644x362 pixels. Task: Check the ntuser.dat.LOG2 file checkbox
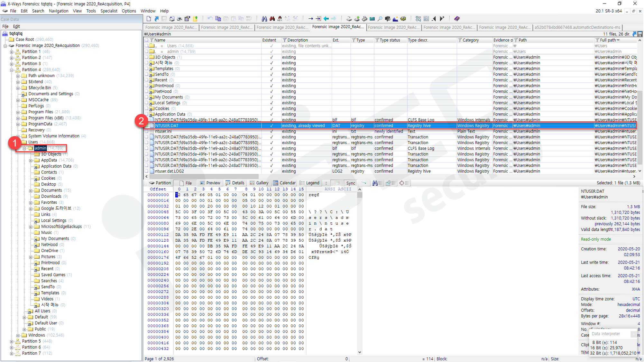click(147, 171)
